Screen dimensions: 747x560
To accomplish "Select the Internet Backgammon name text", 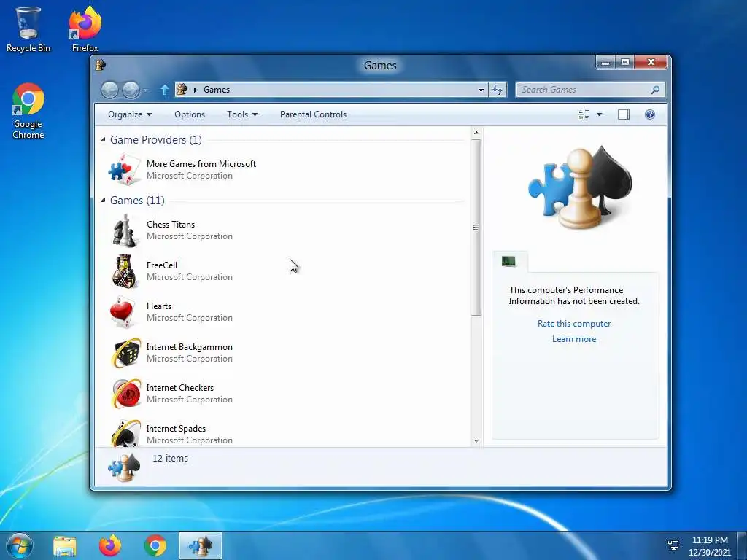I will (189, 346).
